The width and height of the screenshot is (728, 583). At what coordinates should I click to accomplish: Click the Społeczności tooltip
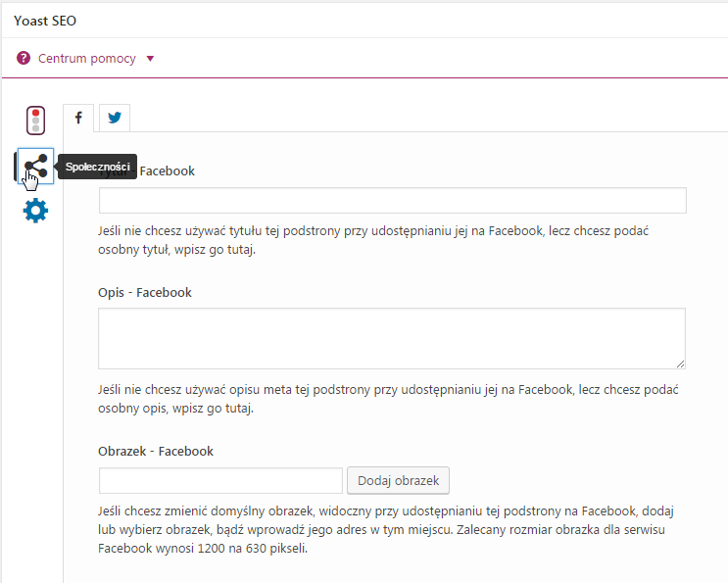pyautogui.click(x=97, y=168)
